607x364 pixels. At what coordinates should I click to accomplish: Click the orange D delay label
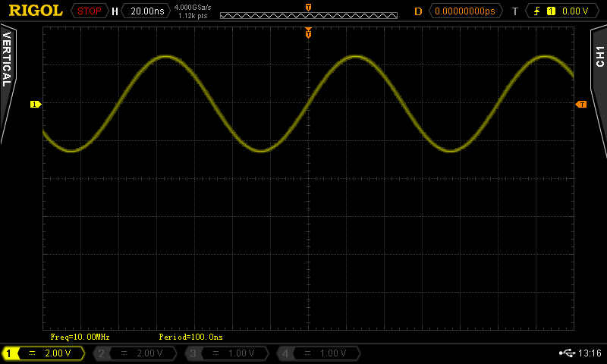(418, 11)
